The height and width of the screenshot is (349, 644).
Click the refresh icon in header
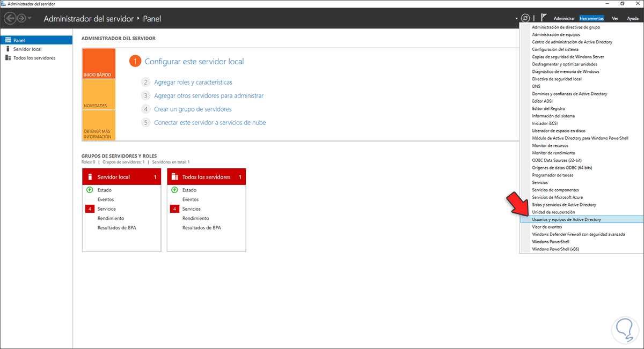(525, 18)
